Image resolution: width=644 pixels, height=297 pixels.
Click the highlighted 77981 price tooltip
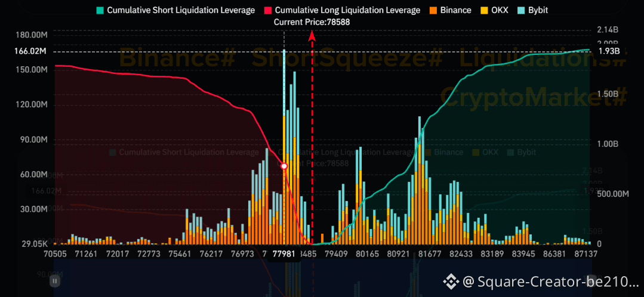click(x=284, y=254)
